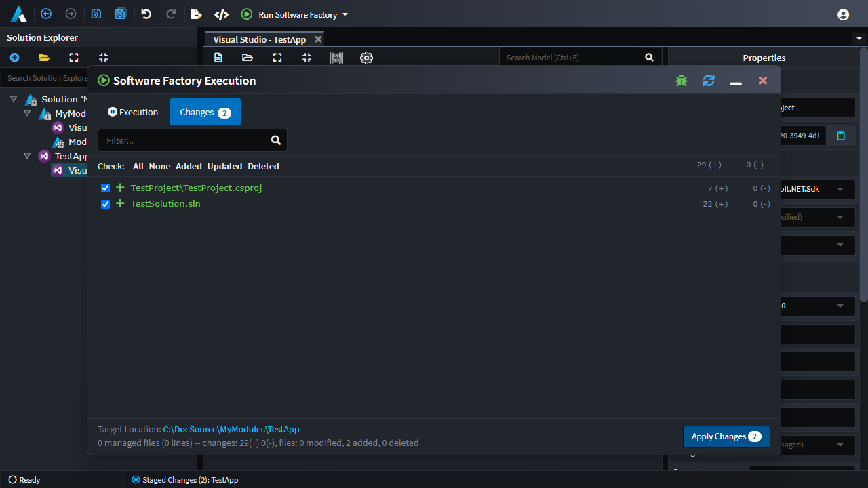Select the Visual Studio - TestApp tab
The image size is (868, 488).
click(x=260, y=39)
